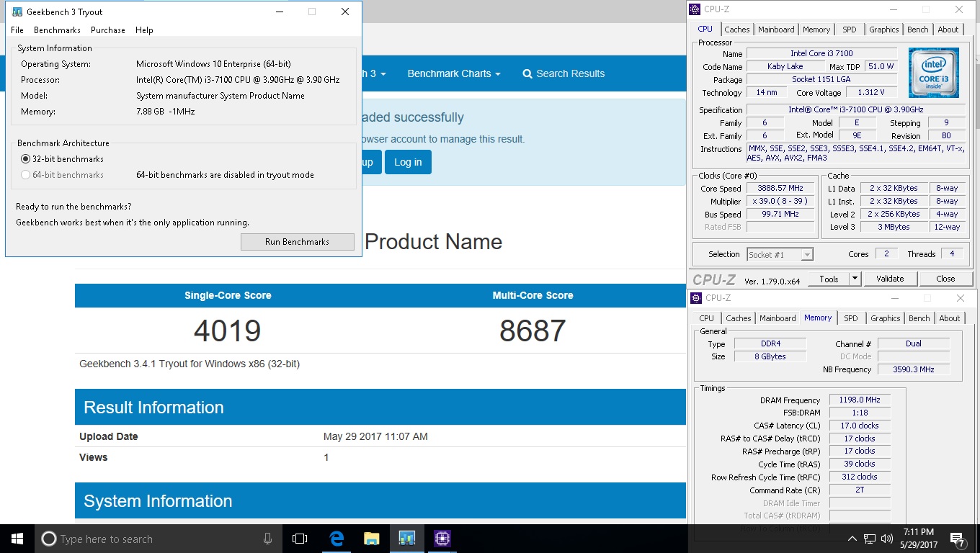
Task: Switch to SPD tab in lower CPU-Z
Action: pyautogui.click(x=851, y=318)
